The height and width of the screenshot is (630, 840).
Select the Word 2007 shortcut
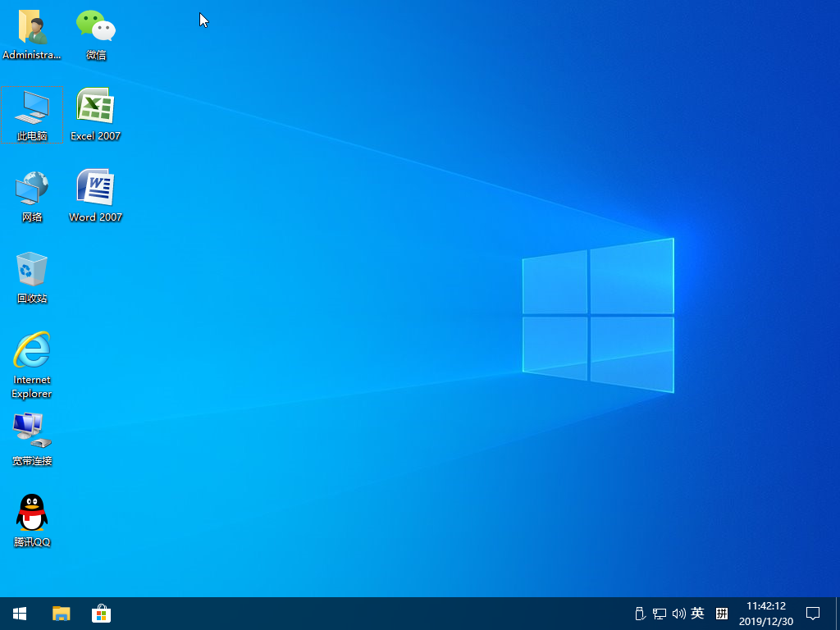click(x=95, y=196)
